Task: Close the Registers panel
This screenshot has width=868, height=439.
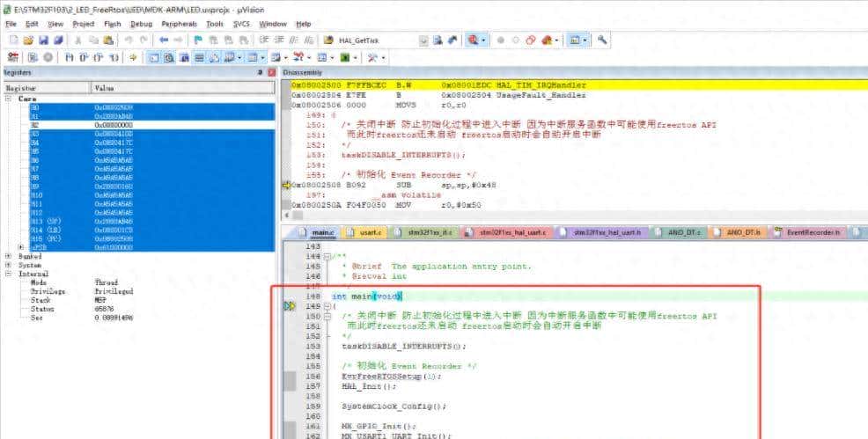Action: click(x=271, y=72)
